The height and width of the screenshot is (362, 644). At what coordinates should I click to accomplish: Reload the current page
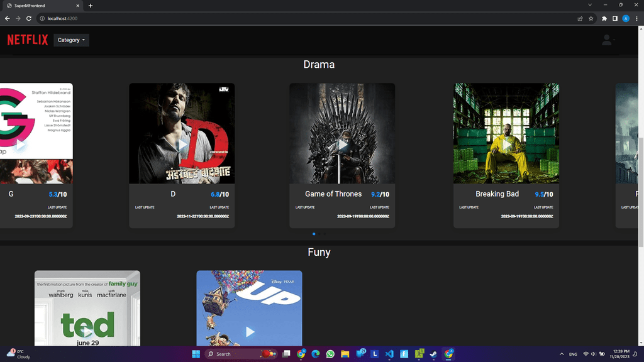click(29, 18)
